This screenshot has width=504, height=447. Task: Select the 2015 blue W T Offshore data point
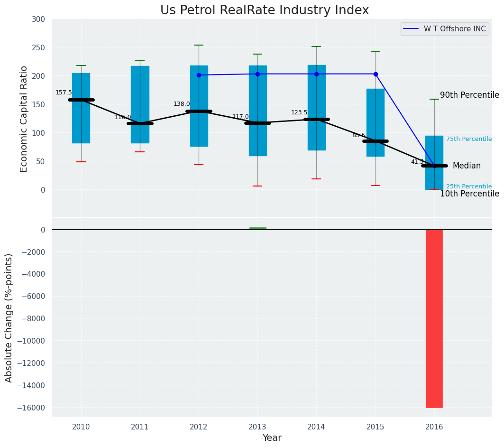point(376,74)
